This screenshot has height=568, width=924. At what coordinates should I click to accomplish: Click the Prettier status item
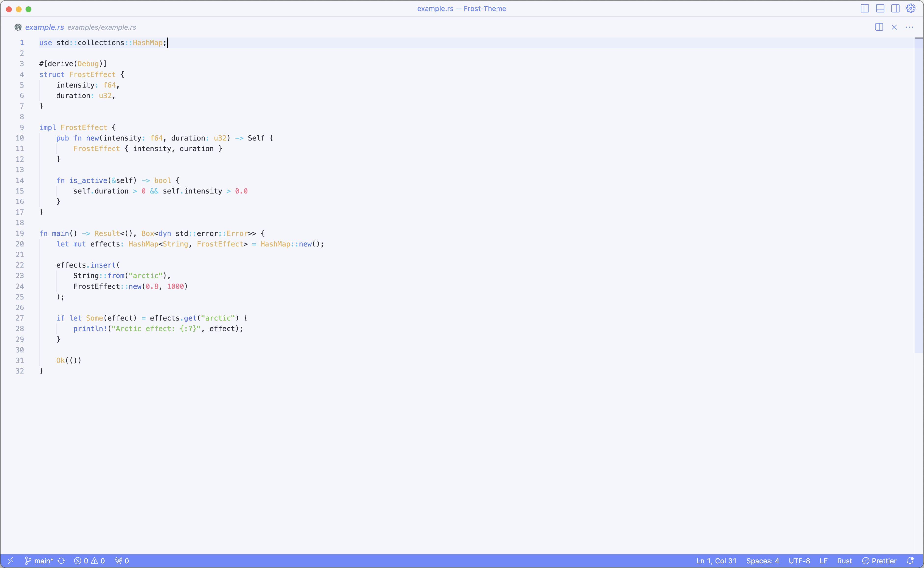879,560
